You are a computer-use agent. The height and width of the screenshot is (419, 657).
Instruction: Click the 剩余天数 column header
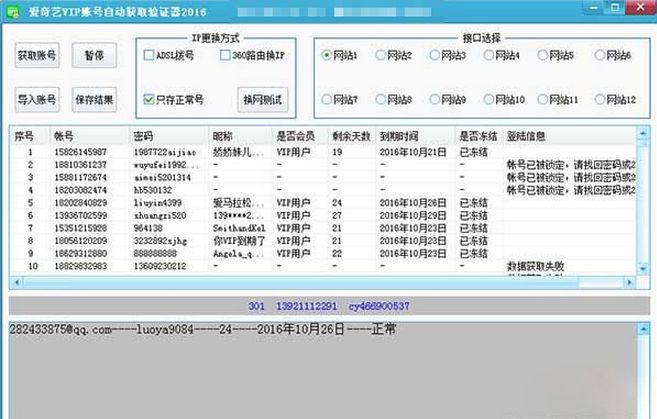352,136
